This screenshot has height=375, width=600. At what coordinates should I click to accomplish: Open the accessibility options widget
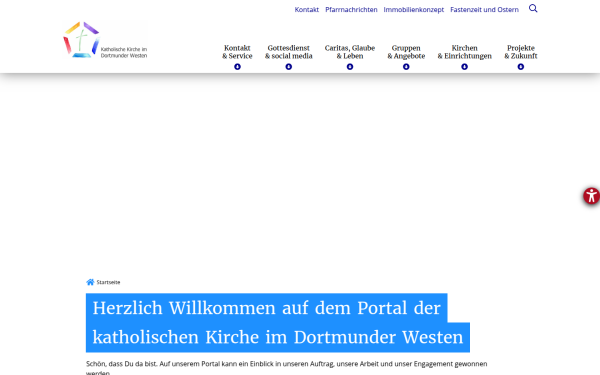point(592,196)
